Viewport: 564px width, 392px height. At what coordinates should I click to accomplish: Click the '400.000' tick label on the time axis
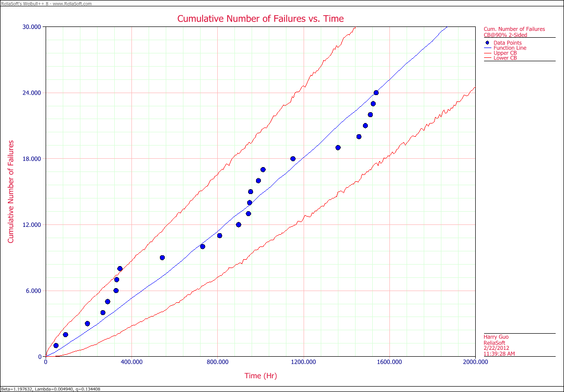tap(131, 363)
